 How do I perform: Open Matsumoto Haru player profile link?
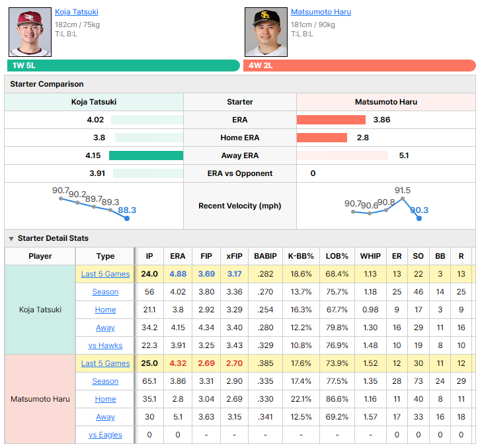coord(321,12)
